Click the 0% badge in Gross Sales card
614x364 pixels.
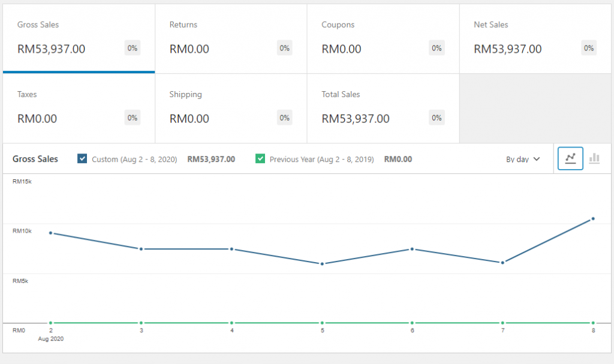tap(133, 48)
